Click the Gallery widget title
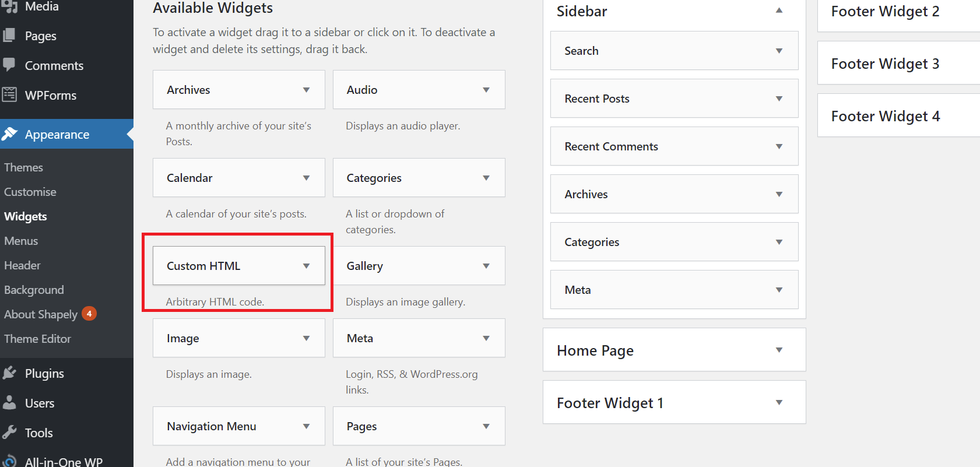Viewport: 980px width, 467px height. 365,266
